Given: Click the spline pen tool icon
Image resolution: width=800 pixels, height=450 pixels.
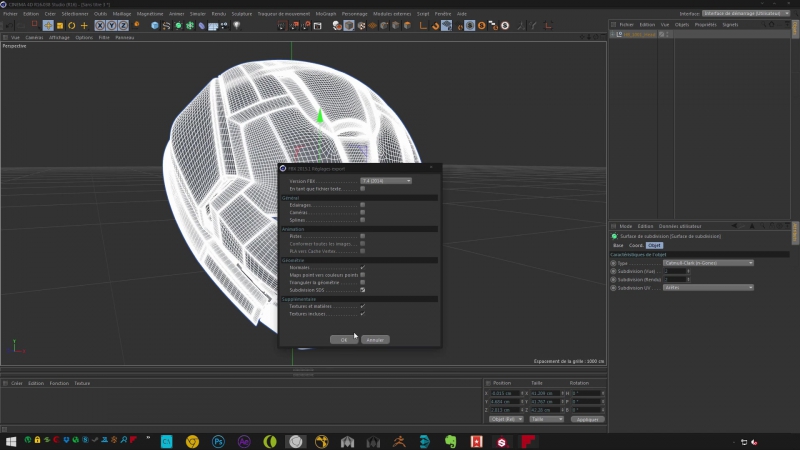Looking at the screenshot, I should pyautogui.click(x=166, y=26).
